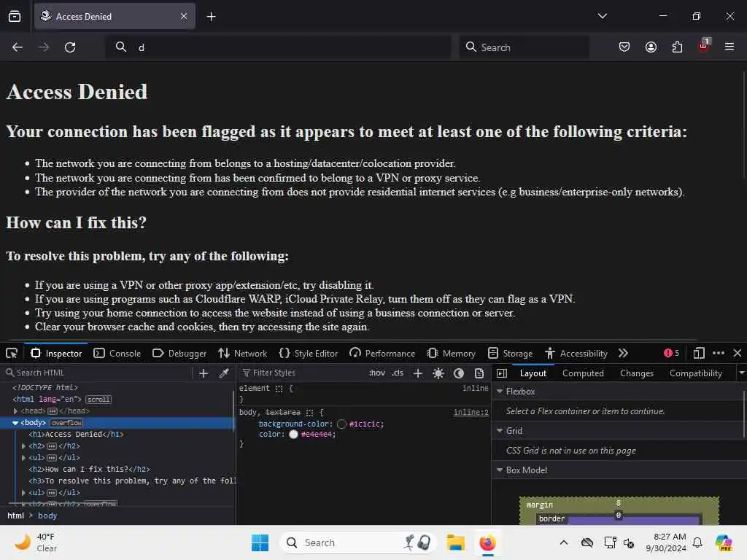Screen dimensions: 747x560
Task: Select h1 Access Denied node
Action: click(76, 435)
